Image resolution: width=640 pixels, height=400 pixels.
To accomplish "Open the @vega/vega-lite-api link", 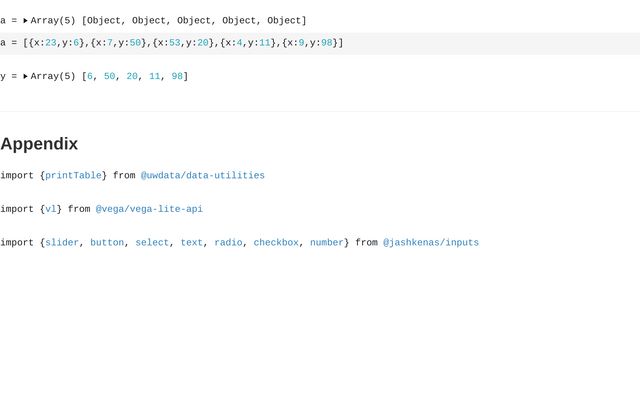I will click(x=149, y=209).
